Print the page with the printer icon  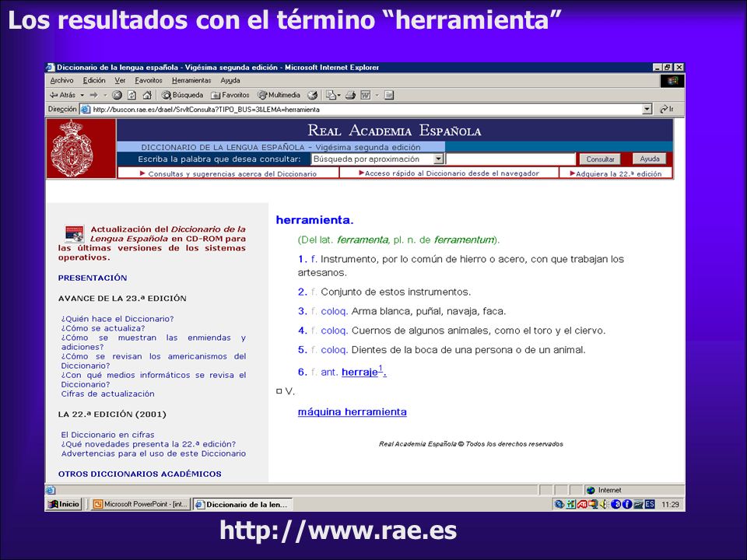(351, 95)
